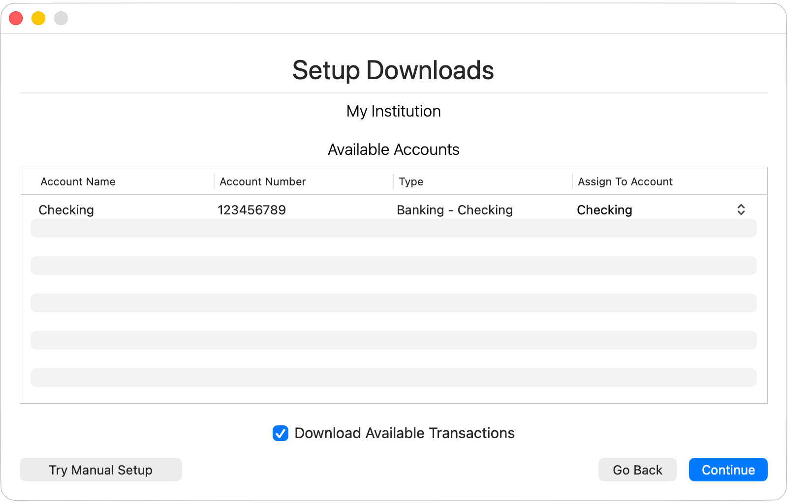Click the gray zoom window button
The height and width of the screenshot is (504, 812).
[61, 18]
